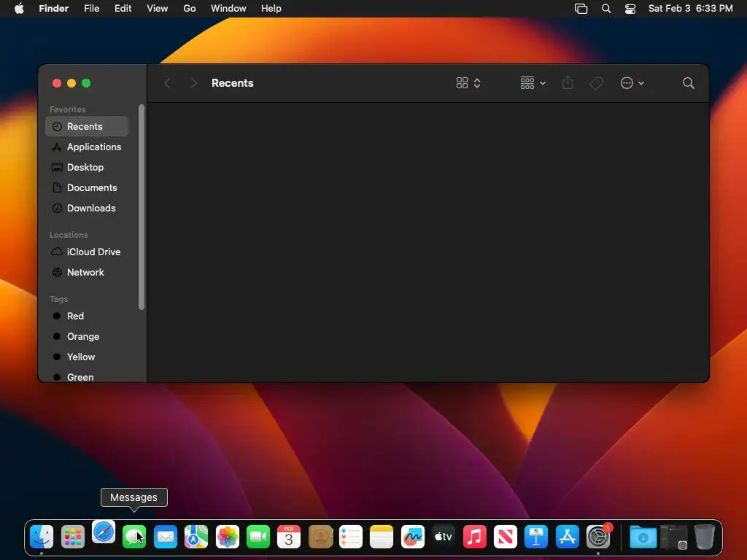Open the view mode switcher dropdown

[468, 83]
